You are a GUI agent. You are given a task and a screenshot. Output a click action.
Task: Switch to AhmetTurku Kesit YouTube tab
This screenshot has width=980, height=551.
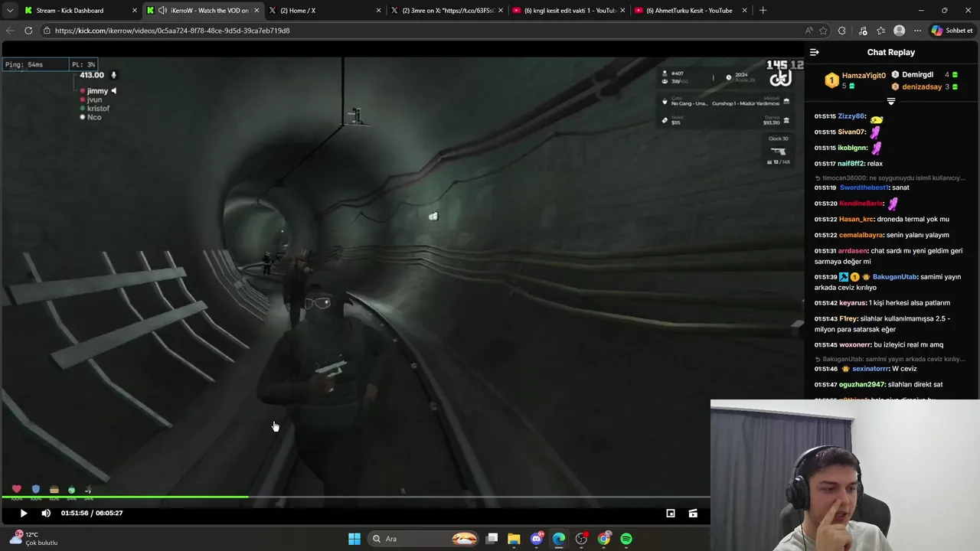(691, 11)
